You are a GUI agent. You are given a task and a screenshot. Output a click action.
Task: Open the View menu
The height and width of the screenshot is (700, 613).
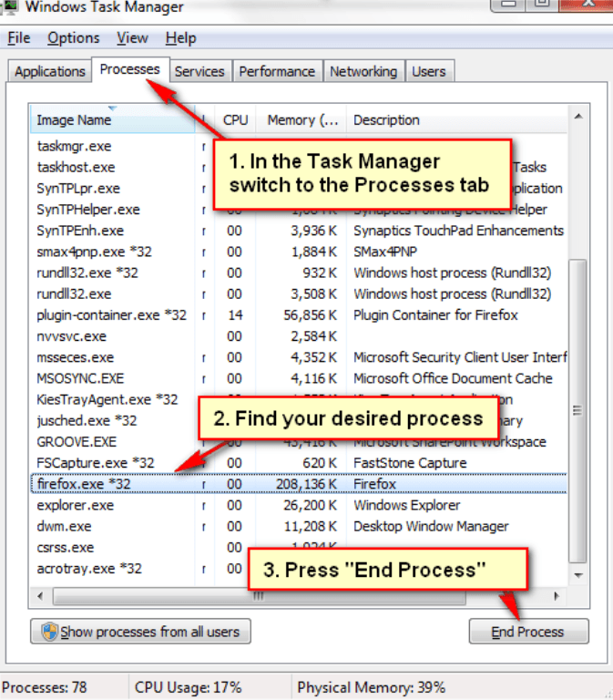point(132,38)
